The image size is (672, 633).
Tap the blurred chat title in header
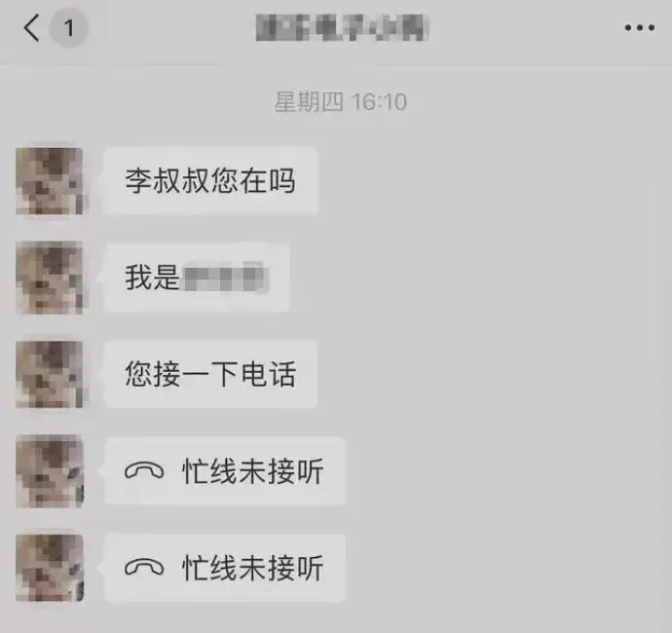[342, 28]
